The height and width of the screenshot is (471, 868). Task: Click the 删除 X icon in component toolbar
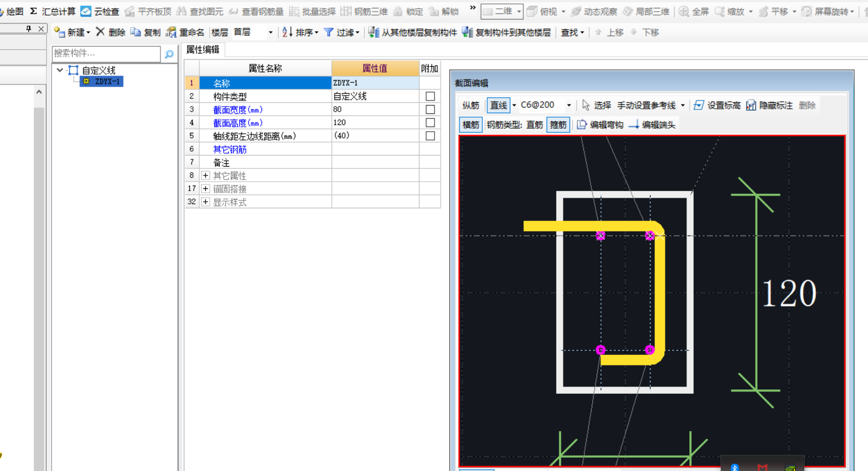[100, 32]
